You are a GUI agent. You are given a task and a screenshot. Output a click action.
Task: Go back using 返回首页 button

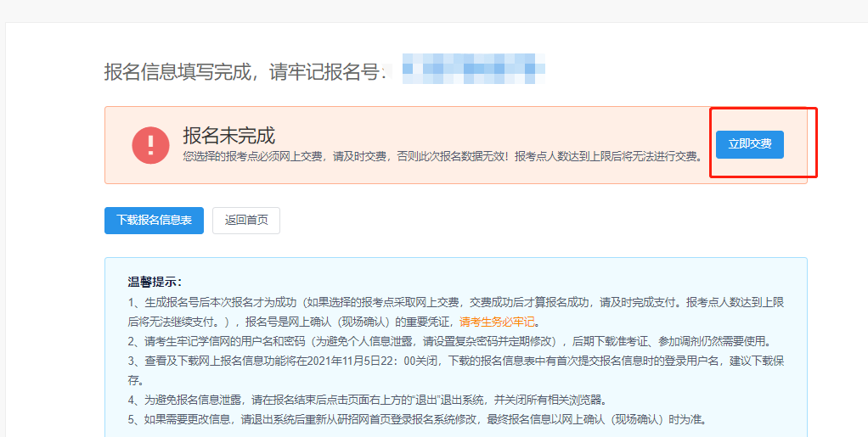coord(245,221)
